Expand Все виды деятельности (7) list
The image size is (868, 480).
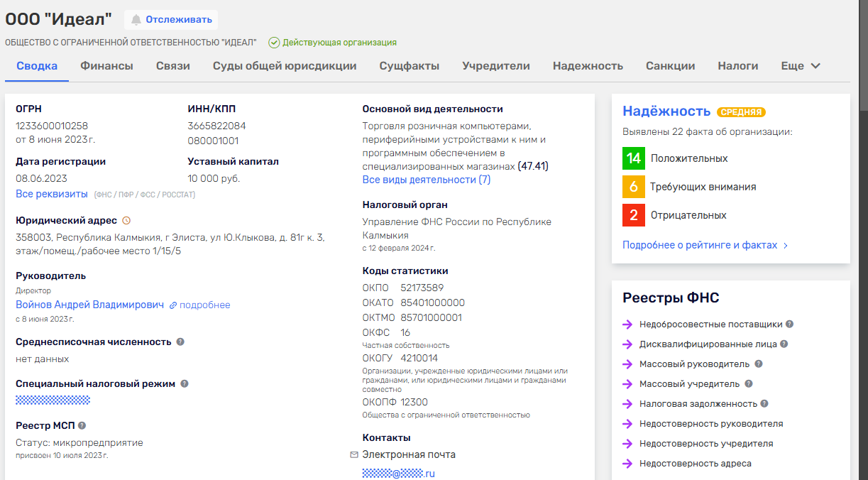(x=426, y=180)
